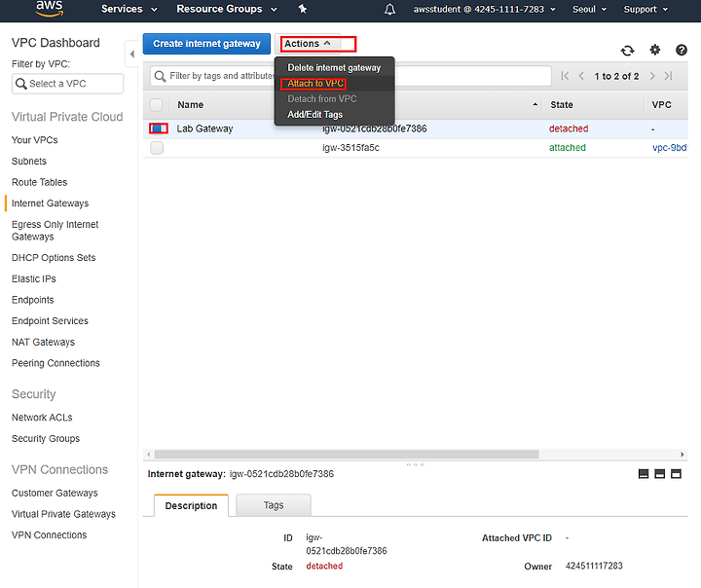Open Your VPCs in sidebar
The image size is (701, 588).
pos(35,140)
